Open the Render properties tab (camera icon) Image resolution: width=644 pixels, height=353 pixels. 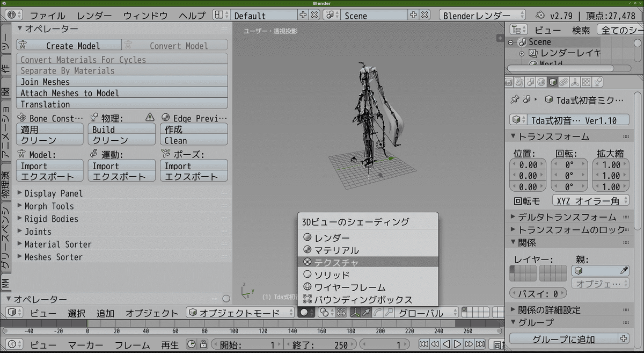508,82
